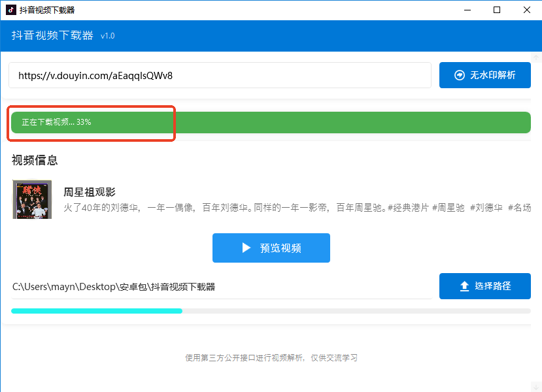Click the play triangle icon on 预览视频
The width and height of the screenshot is (542, 392).
(246, 248)
